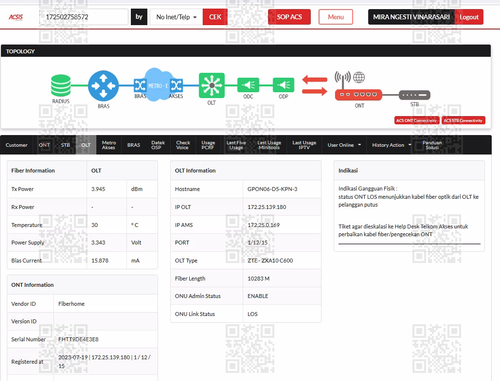The image size is (500, 381).
Task: Switch to the Customer tab
Action: point(17,145)
